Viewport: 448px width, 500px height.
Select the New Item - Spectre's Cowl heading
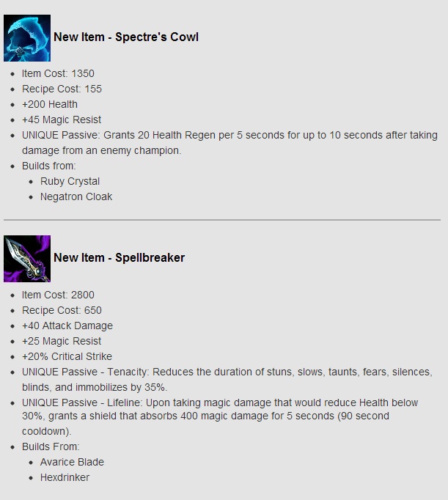126,37
